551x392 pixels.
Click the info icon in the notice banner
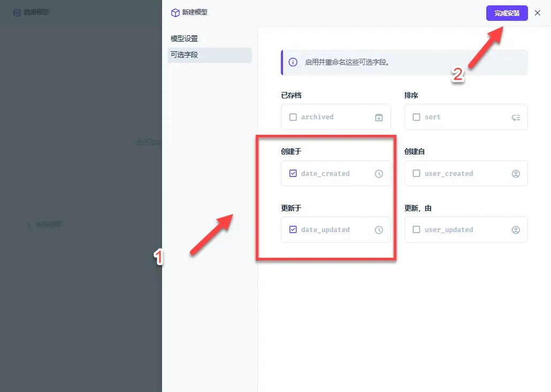click(x=293, y=62)
